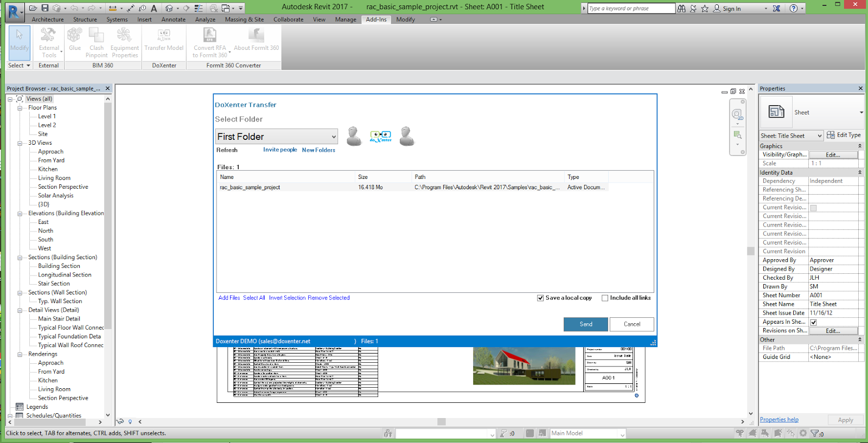
Task: Click the drawing area vertical scrollbar thumb
Action: click(751, 251)
